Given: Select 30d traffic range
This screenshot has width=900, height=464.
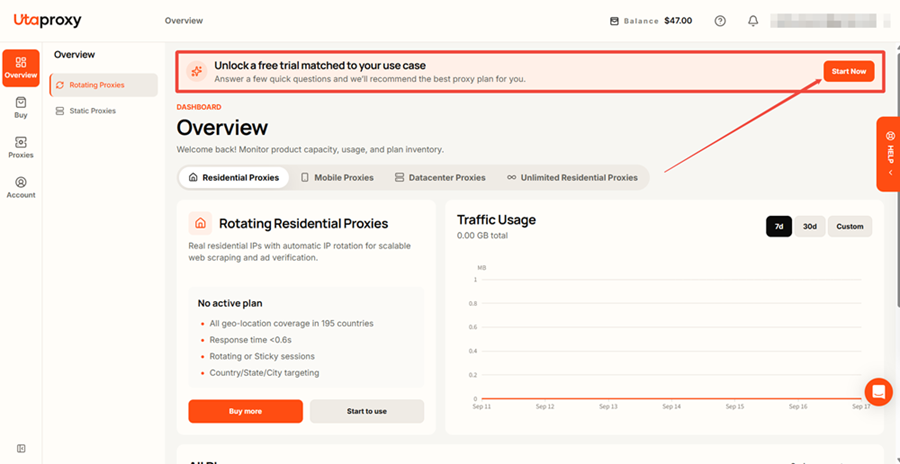Looking at the screenshot, I should pos(810,226).
